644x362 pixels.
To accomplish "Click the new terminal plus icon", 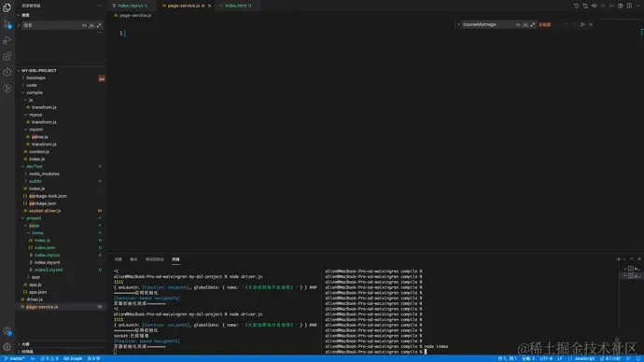I will (x=618, y=259).
